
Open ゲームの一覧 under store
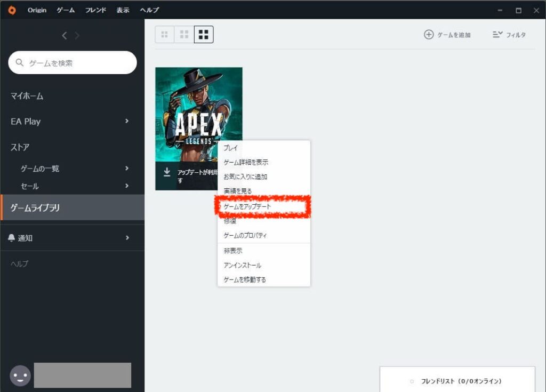[x=39, y=169]
